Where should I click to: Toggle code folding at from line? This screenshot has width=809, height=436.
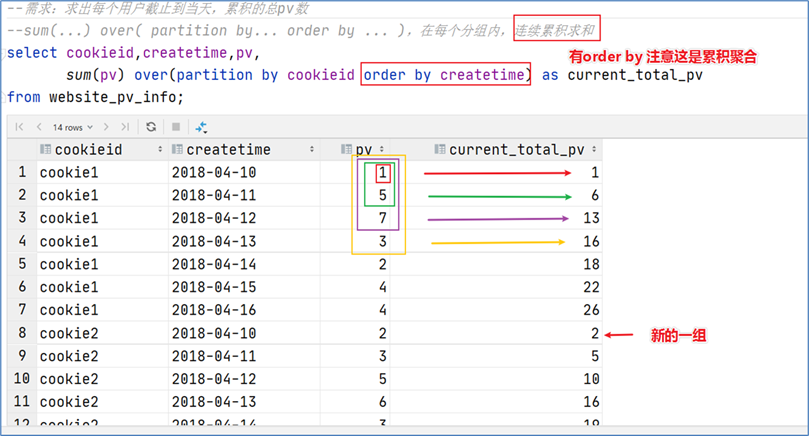(4, 97)
